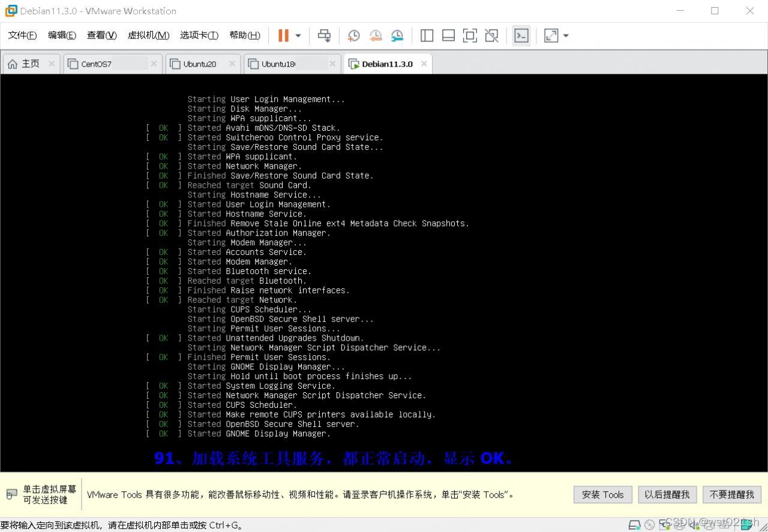
Task: Close the CentOS7 tab
Action: [x=154, y=64]
